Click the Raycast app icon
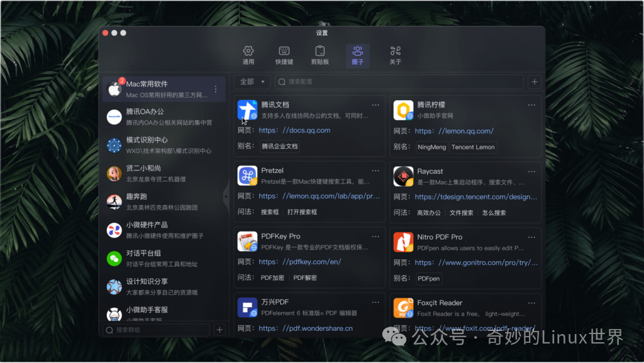The height and width of the screenshot is (363, 644). [403, 176]
